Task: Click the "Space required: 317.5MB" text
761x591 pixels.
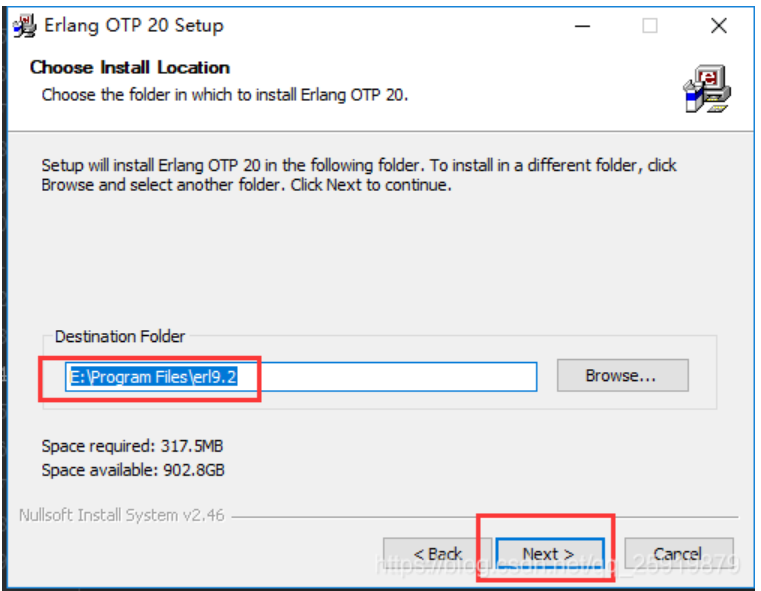Action: click(x=127, y=446)
